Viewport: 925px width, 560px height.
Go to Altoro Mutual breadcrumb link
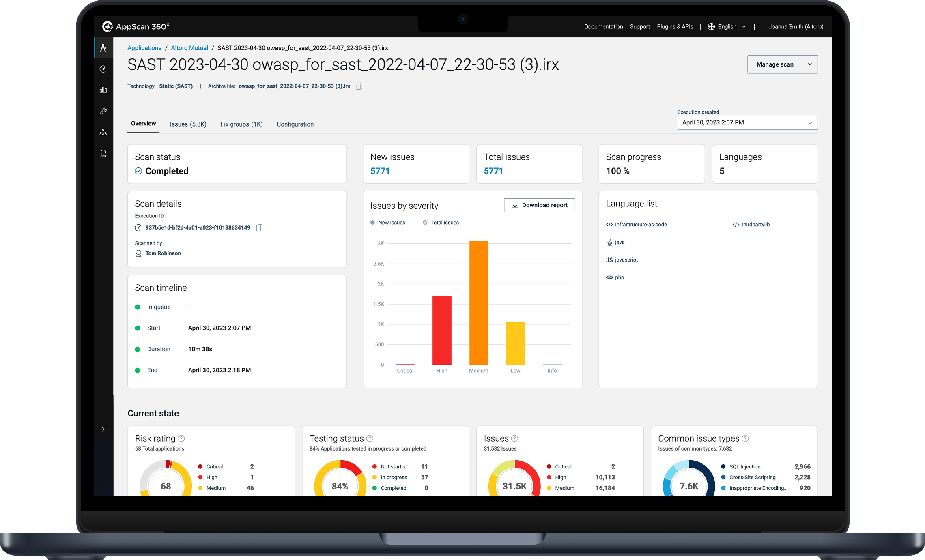click(189, 48)
